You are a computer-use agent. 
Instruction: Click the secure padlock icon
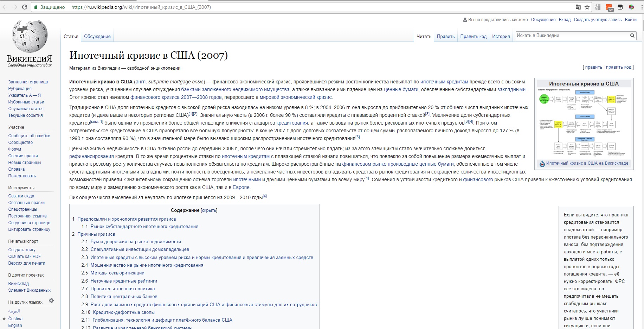(36, 7)
